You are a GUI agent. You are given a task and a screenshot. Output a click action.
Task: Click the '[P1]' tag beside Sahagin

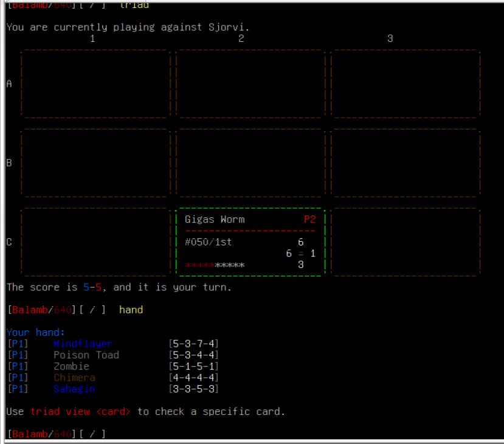pos(18,389)
